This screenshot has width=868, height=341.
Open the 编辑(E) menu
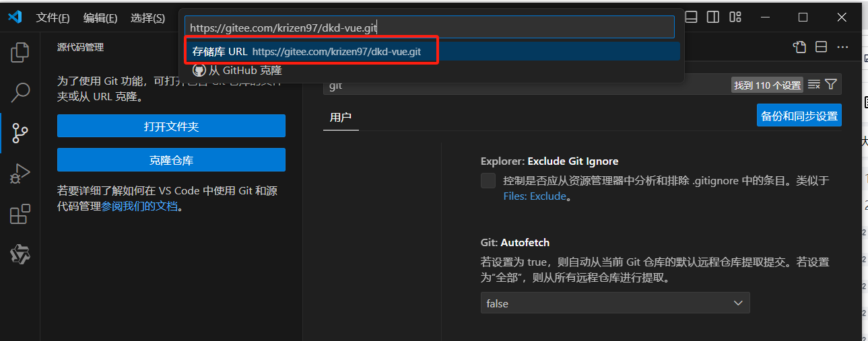[100, 18]
